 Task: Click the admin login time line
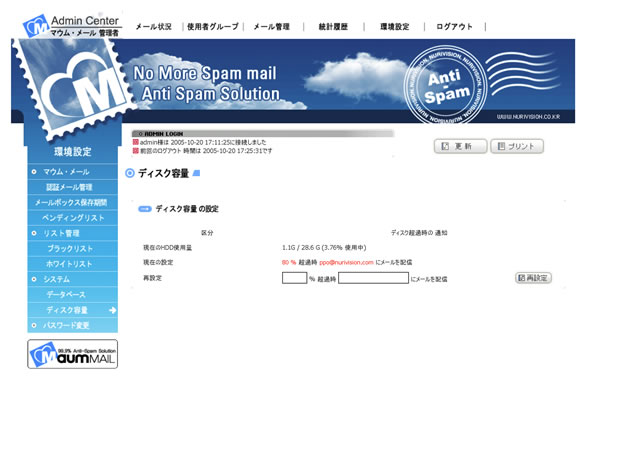coord(203,142)
